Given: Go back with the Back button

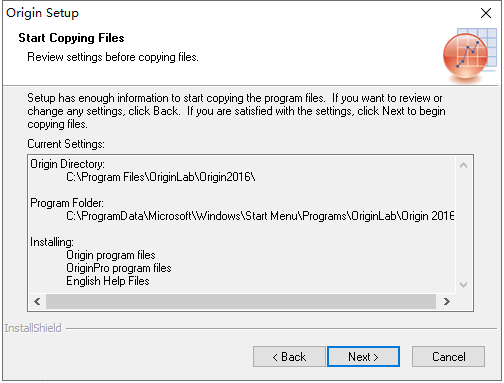Looking at the screenshot, I should click(289, 356).
